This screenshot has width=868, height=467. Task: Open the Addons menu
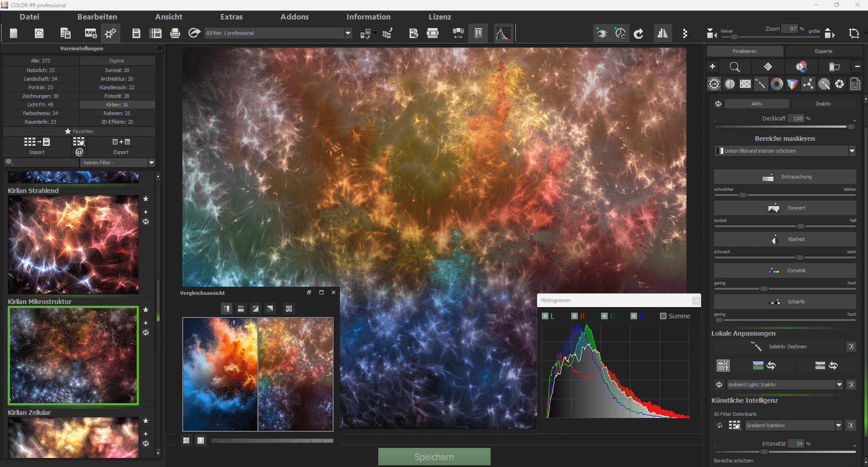(295, 17)
